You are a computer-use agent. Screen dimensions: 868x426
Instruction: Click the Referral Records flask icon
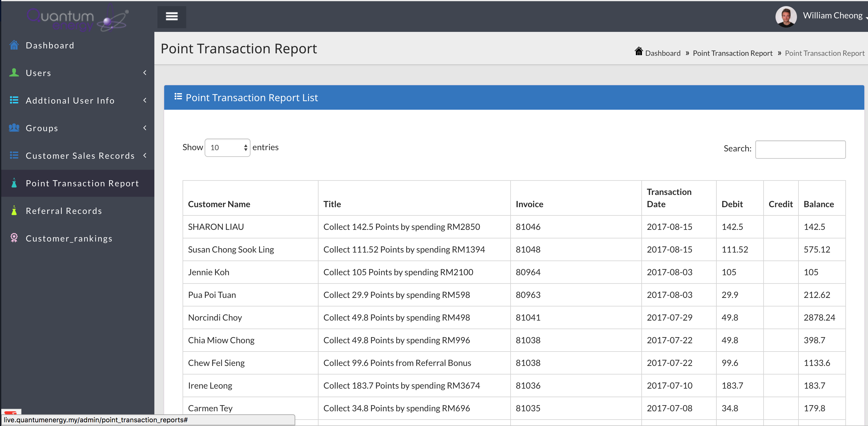[14, 211]
